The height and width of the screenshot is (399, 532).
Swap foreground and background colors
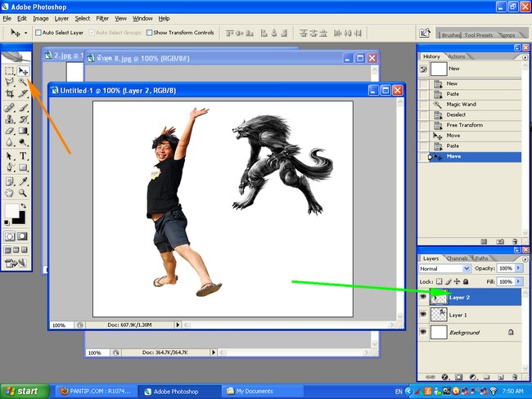[x=23, y=206]
